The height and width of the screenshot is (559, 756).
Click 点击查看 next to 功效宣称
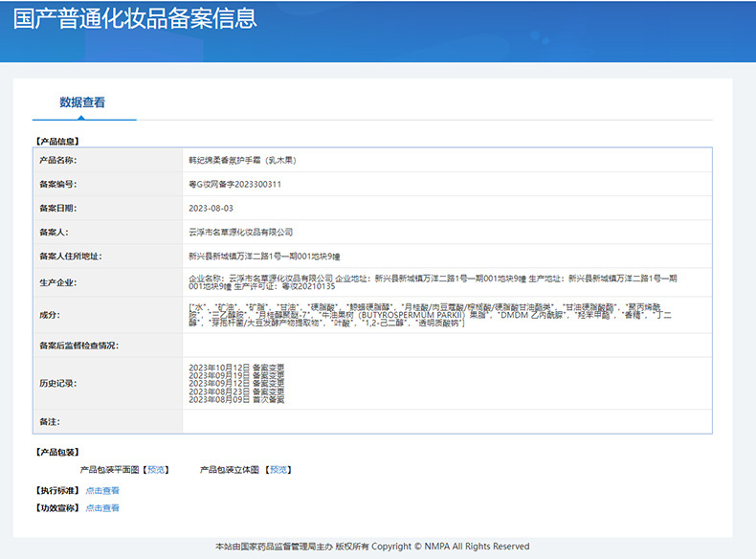pos(102,508)
